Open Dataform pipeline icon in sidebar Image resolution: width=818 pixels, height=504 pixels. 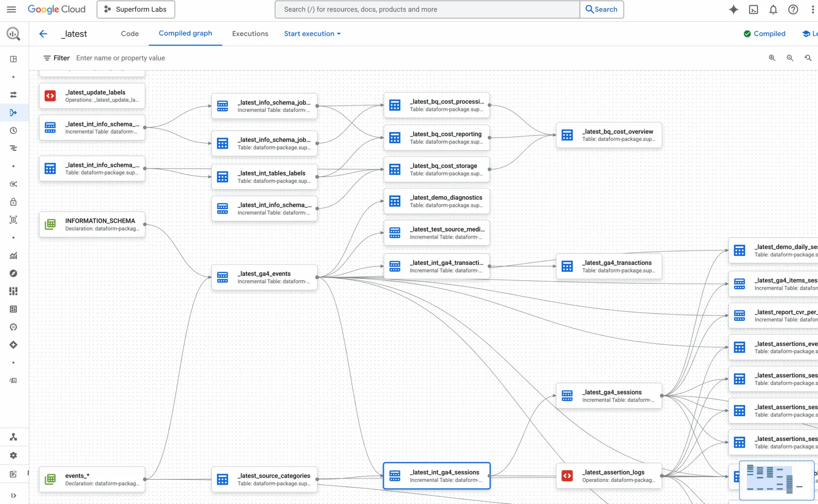point(13,112)
